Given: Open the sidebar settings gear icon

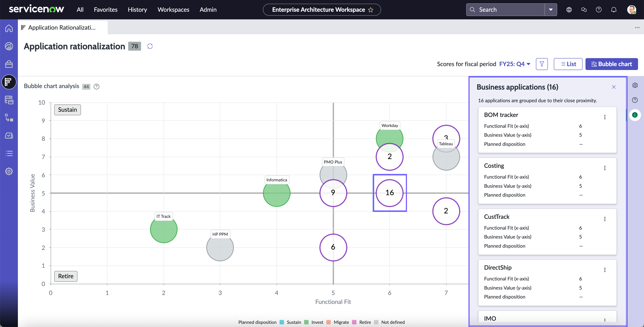Looking at the screenshot, I should click(9, 171).
